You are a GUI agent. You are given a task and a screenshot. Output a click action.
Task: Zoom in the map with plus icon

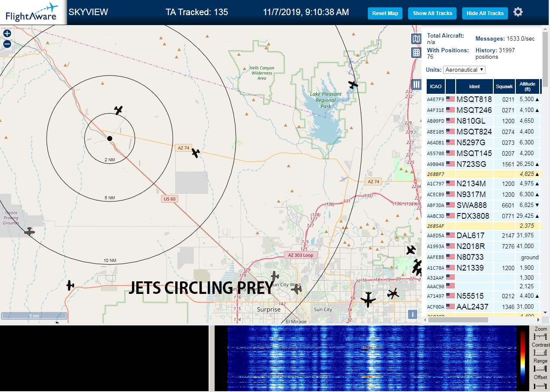pos(7,33)
